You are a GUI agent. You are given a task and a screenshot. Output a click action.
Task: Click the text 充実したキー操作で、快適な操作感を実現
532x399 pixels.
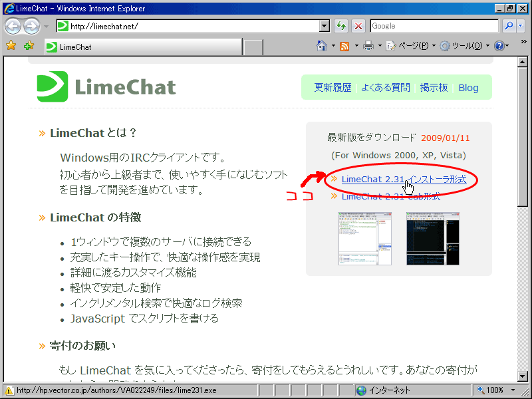point(165,257)
